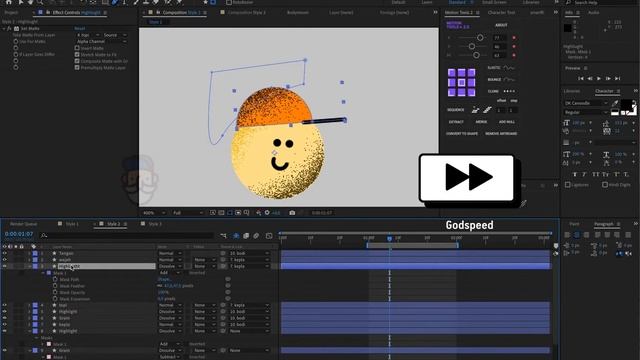640x360 pixels.
Task: Open the Alpha Channel dropdown
Action: (x=101, y=41)
